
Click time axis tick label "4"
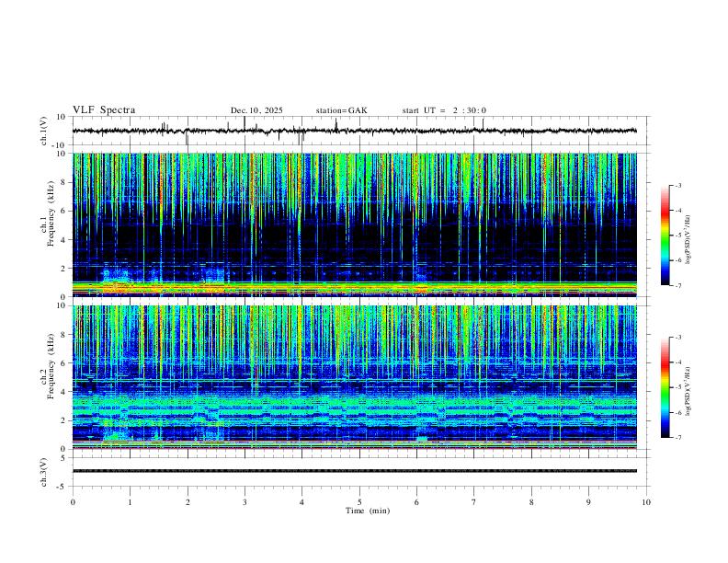[302, 502]
